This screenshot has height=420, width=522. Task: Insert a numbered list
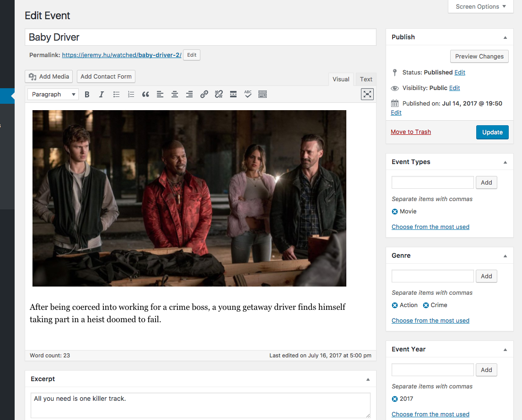131,95
